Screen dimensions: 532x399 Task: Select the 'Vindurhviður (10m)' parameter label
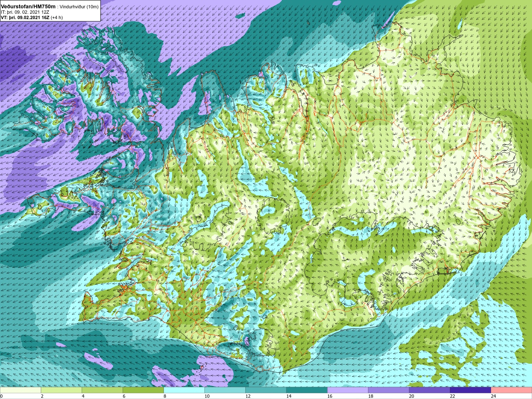tap(79, 7)
